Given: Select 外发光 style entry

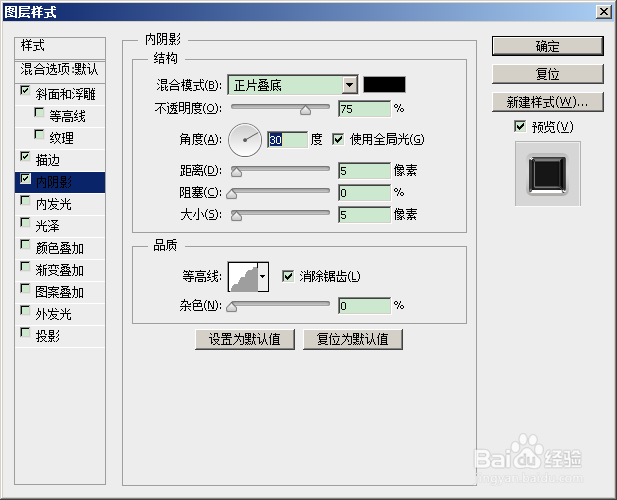Looking at the screenshot, I should point(60,314).
